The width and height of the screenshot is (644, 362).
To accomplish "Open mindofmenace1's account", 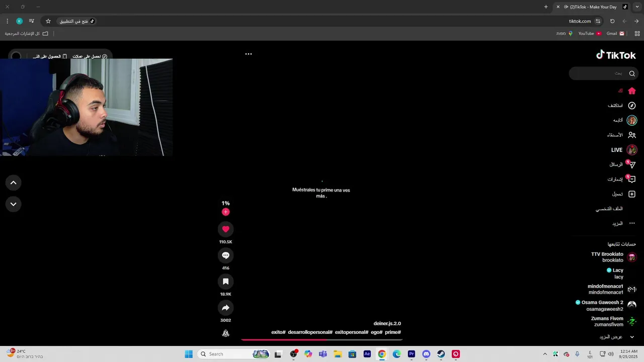I will 612,289.
